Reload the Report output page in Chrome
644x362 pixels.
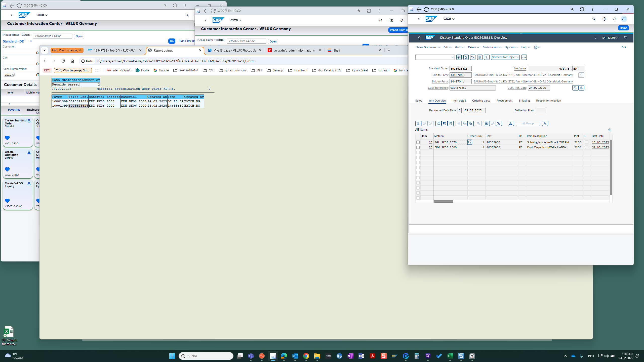click(63, 61)
